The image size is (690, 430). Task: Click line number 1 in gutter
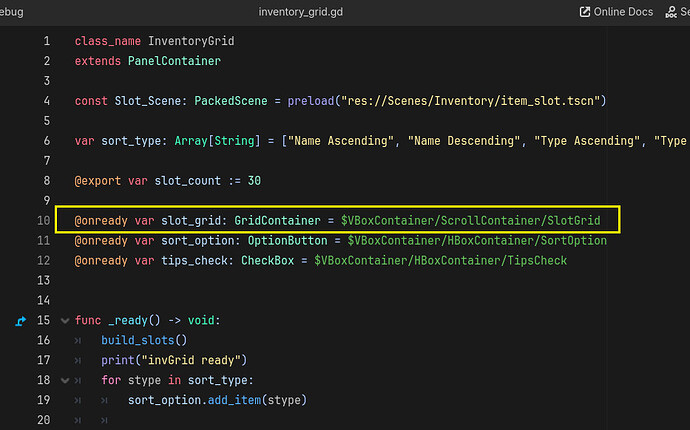point(47,41)
